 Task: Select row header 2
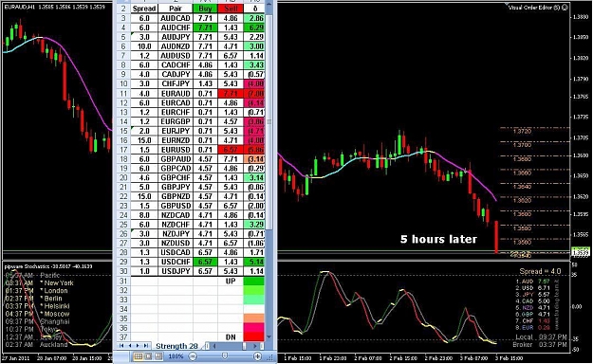123,9
